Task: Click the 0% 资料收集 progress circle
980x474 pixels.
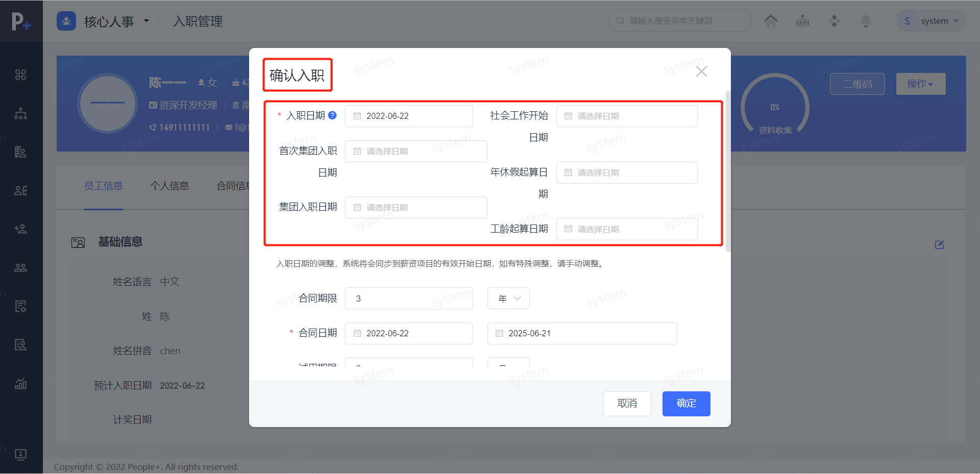Action: click(775, 107)
